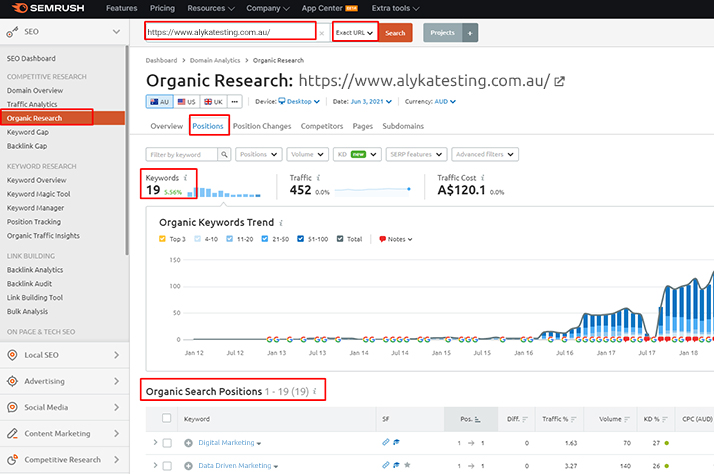Show info icon next to Keywords
Screen dimensions: 714x474
(185, 178)
